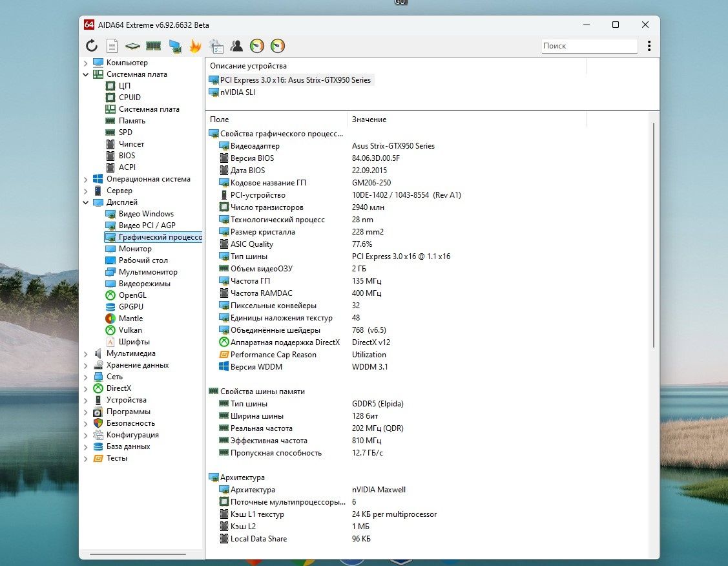Viewport: 728px width, 566px height.
Task: Select the GPGPU tree item
Action: coord(131,307)
